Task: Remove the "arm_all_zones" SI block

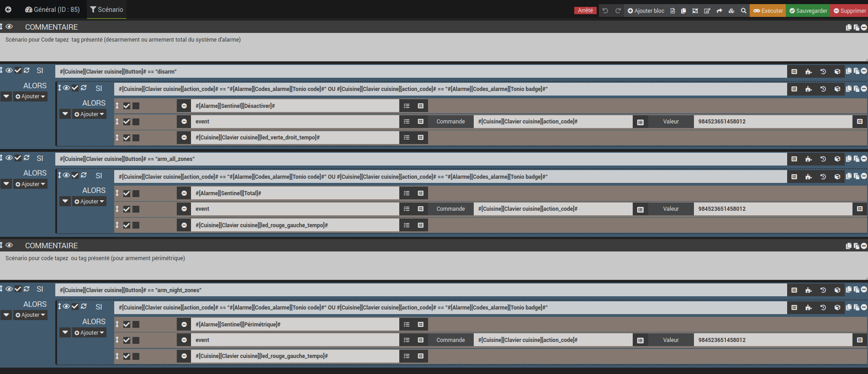Action: coord(864,159)
